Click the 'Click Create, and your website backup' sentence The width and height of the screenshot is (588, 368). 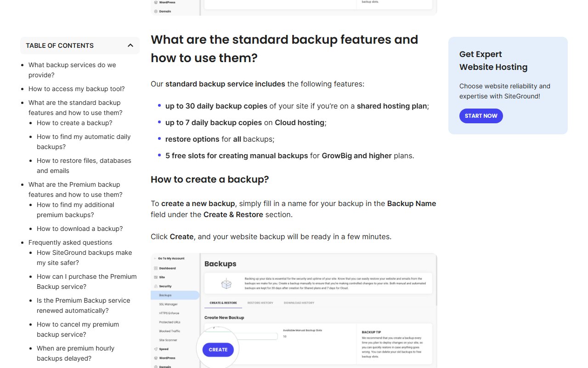click(271, 236)
